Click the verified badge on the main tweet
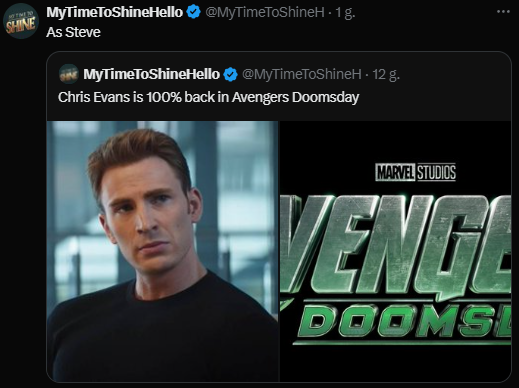The height and width of the screenshot is (388, 519). click(193, 12)
